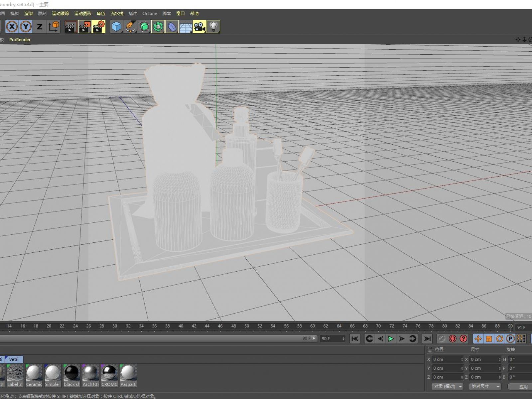The height and width of the screenshot is (399, 532).
Task: Switch the coordinate system icon
Action: [53, 27]
